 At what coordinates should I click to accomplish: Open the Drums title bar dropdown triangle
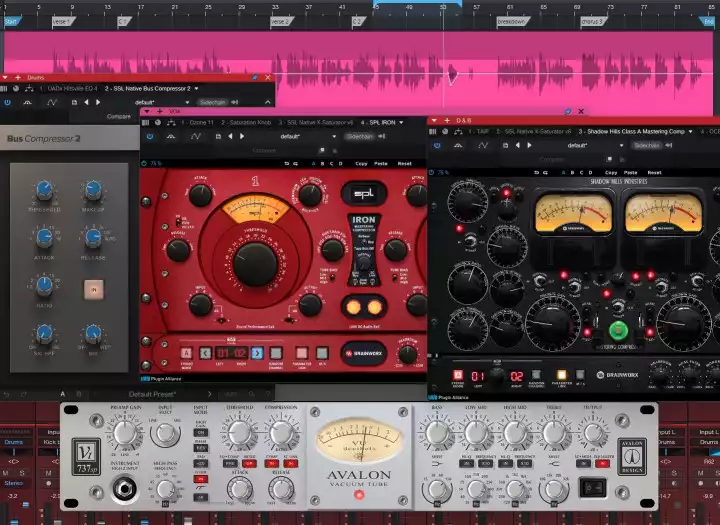[x=5, y=78]
